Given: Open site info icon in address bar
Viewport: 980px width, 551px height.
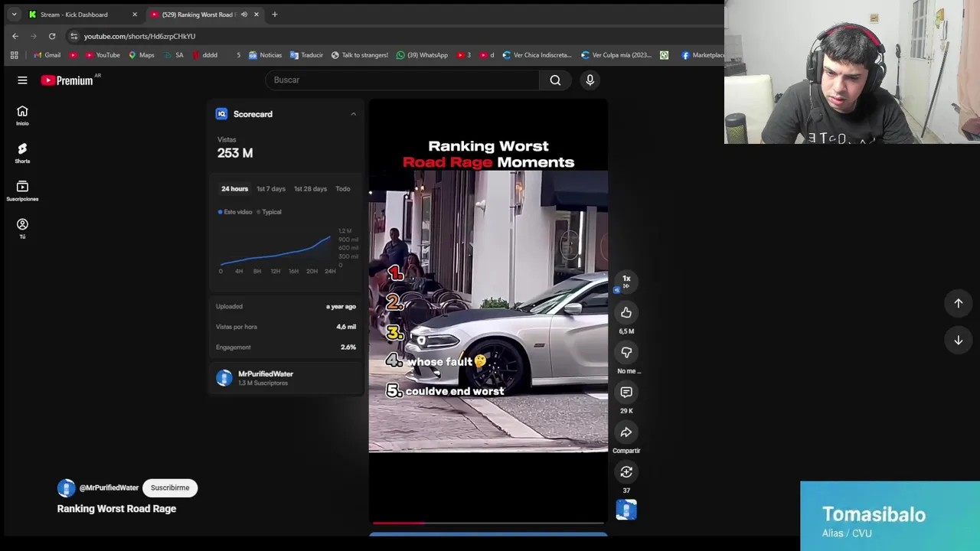Looking at the screenshot, I should (73, 36).
